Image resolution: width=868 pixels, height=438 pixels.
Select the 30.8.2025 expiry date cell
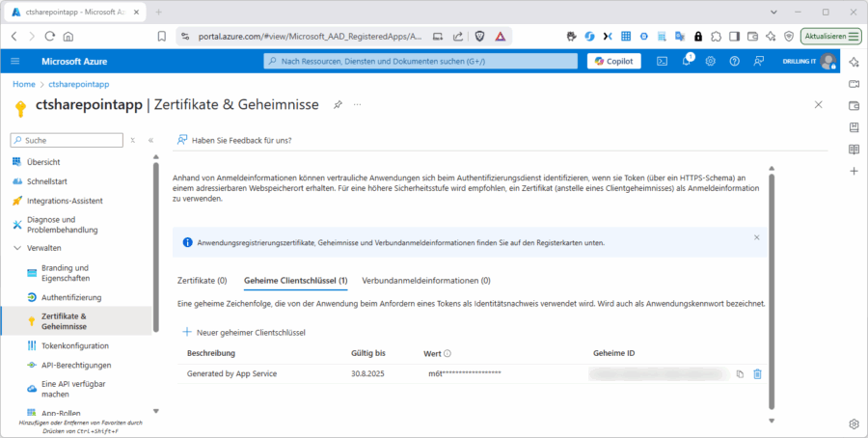coord(367,373)
